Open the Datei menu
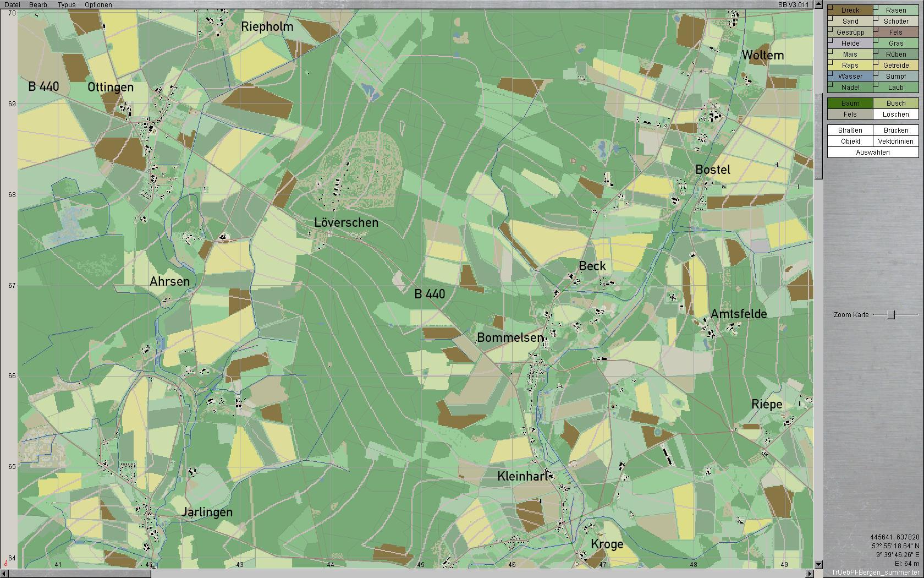This screenshot has height=578, width=924. click(x=12, y=4)
